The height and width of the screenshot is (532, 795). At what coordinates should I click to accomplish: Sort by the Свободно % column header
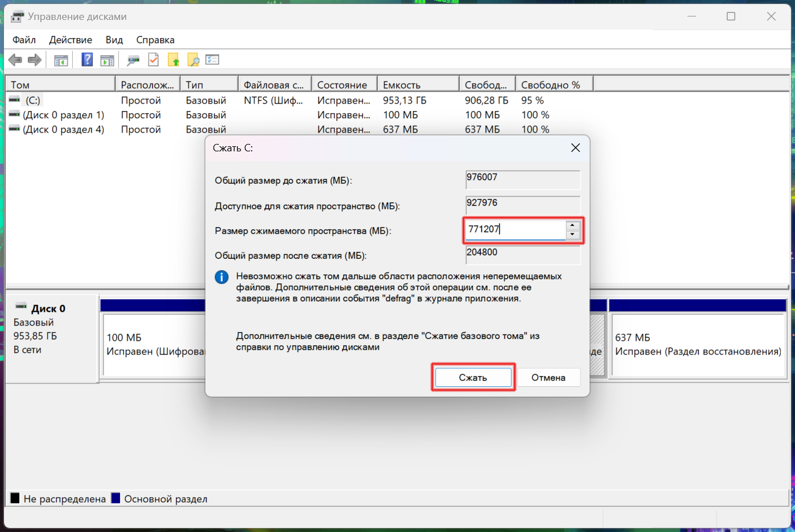click(554, 84)
